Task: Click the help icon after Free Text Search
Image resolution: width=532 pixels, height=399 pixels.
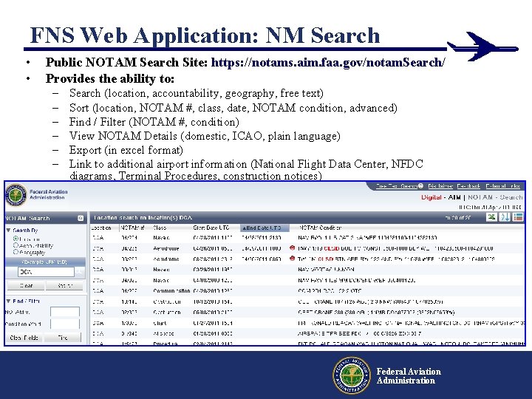Action: 420,186
